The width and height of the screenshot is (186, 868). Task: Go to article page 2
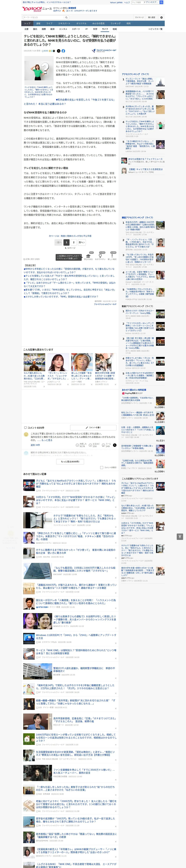74,242
